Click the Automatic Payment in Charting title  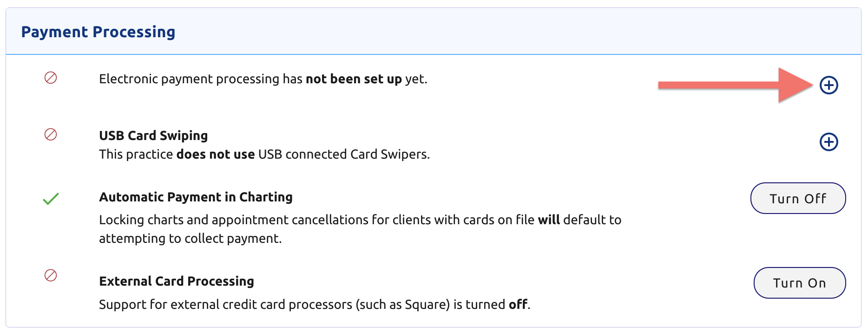tap(196, 197)
